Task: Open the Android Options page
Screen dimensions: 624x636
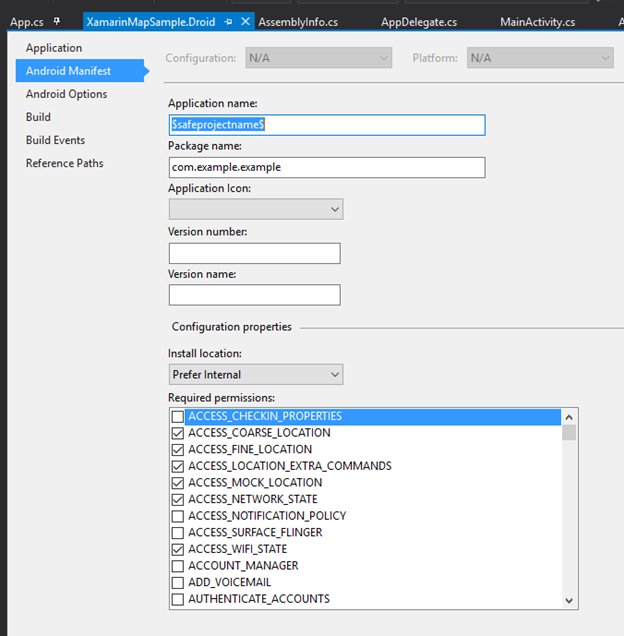Action: 67,94
